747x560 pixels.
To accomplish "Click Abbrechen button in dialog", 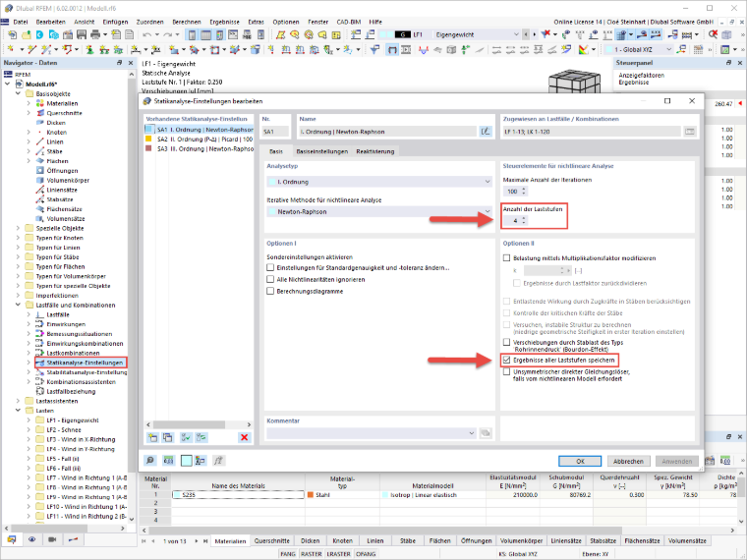I will (628, 461).
